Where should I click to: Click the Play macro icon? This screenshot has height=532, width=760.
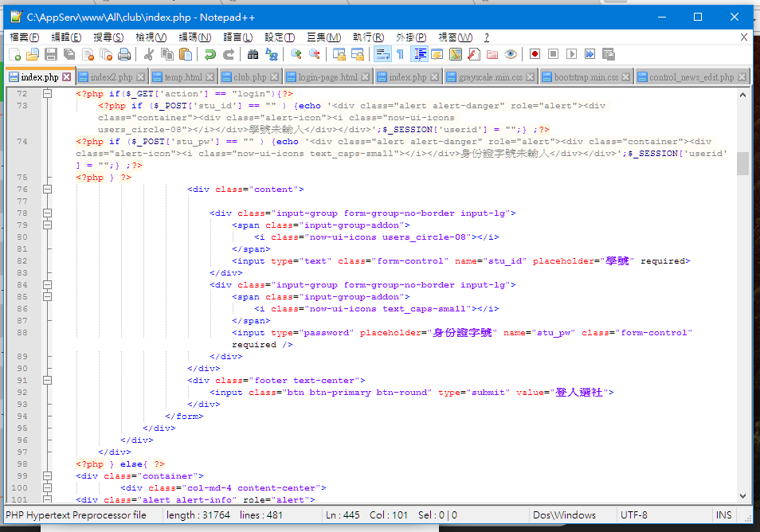coord(571,54)
